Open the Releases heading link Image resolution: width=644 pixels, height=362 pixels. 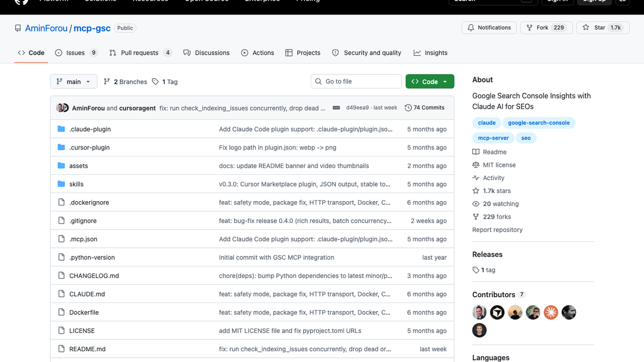click(487, 254)
